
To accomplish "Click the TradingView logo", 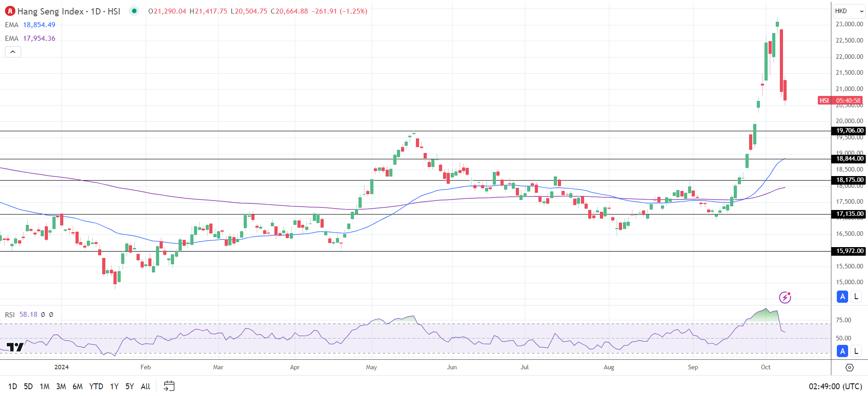I will 15,347.
